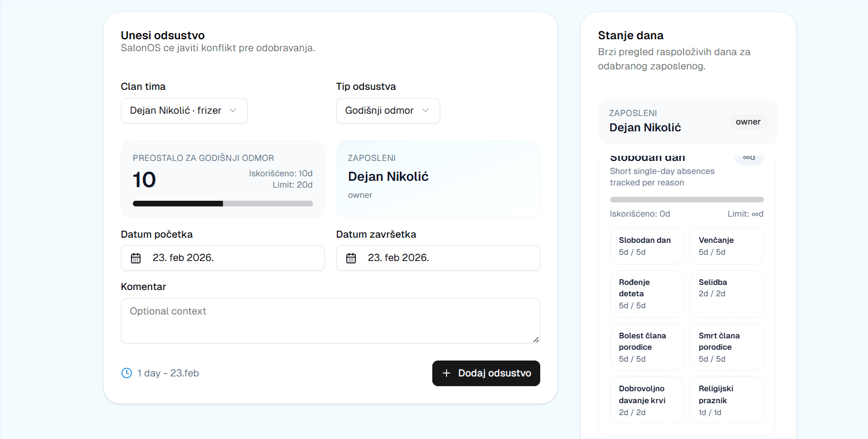Select the Rođenje deteta reason card
Screen dimensions: 868x439
[x=646, y=293]
